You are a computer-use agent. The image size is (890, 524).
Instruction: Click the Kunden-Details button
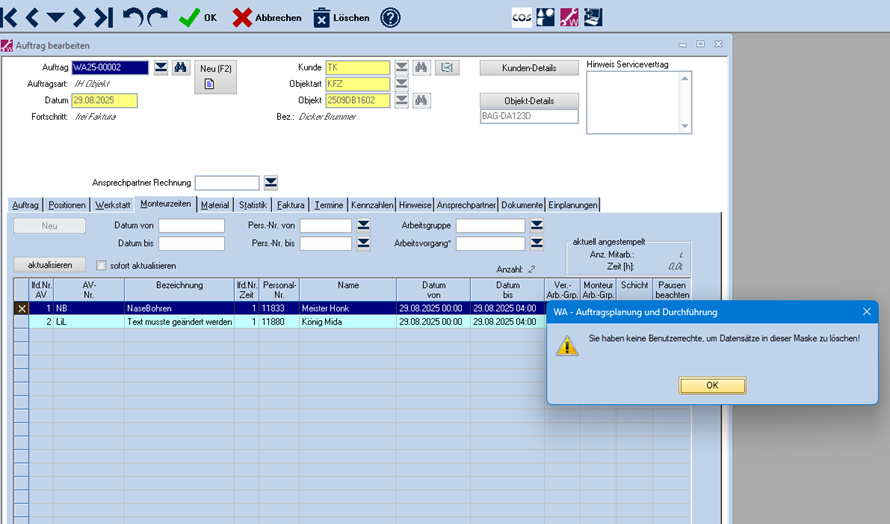529,68
